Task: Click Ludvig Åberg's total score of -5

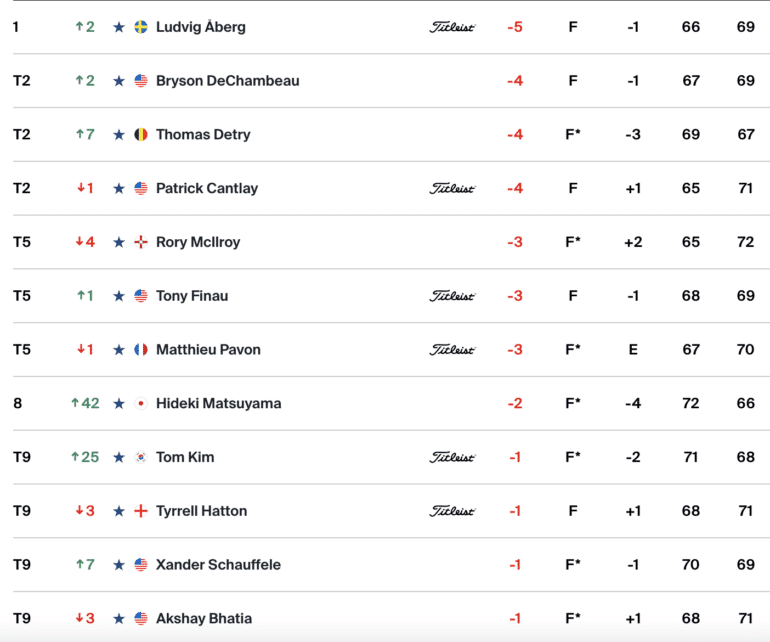Action: pos(515,27)
